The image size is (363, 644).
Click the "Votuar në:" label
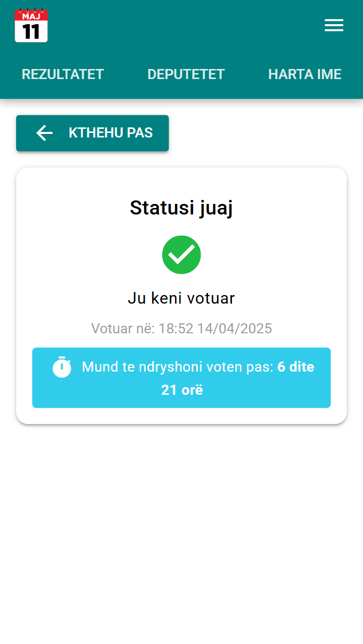tap(123, 329)
